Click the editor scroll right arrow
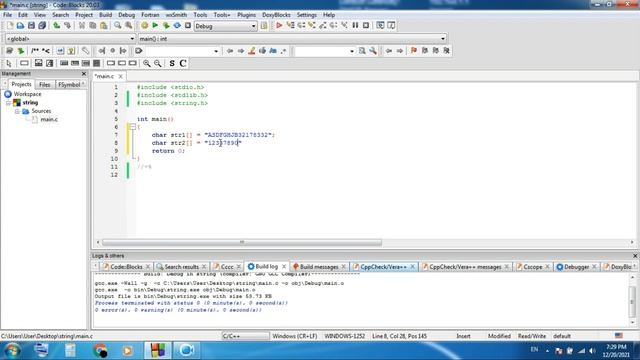 coord(632,242)
